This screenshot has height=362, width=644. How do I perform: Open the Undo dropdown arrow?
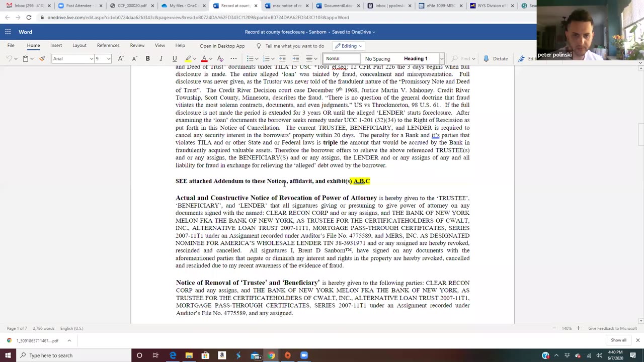[x=16, y=59]
